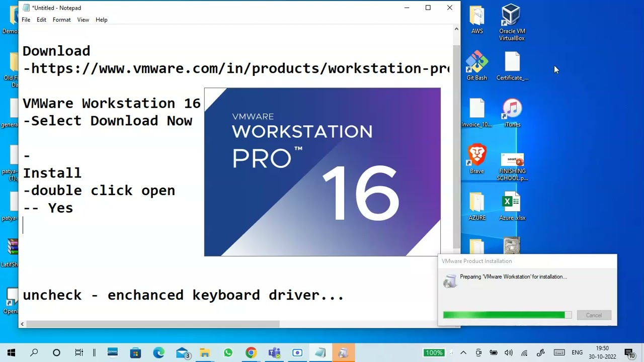Open Microsoft Store from the taskbar

[x=135, y=353]
